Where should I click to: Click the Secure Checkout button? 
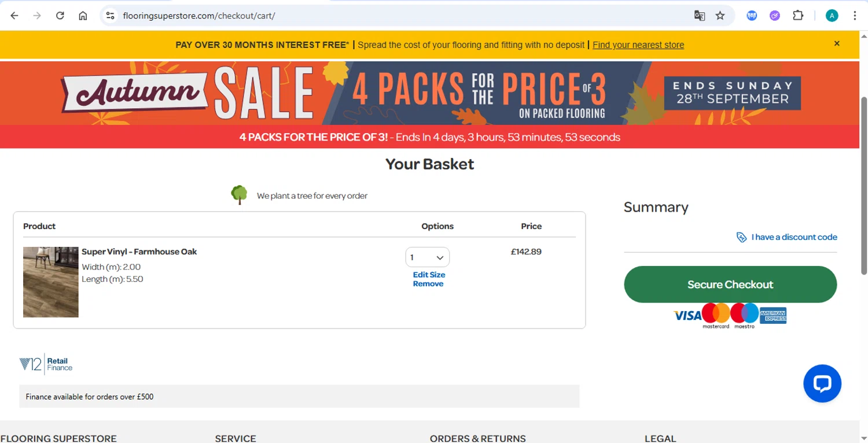coord(730,285)
